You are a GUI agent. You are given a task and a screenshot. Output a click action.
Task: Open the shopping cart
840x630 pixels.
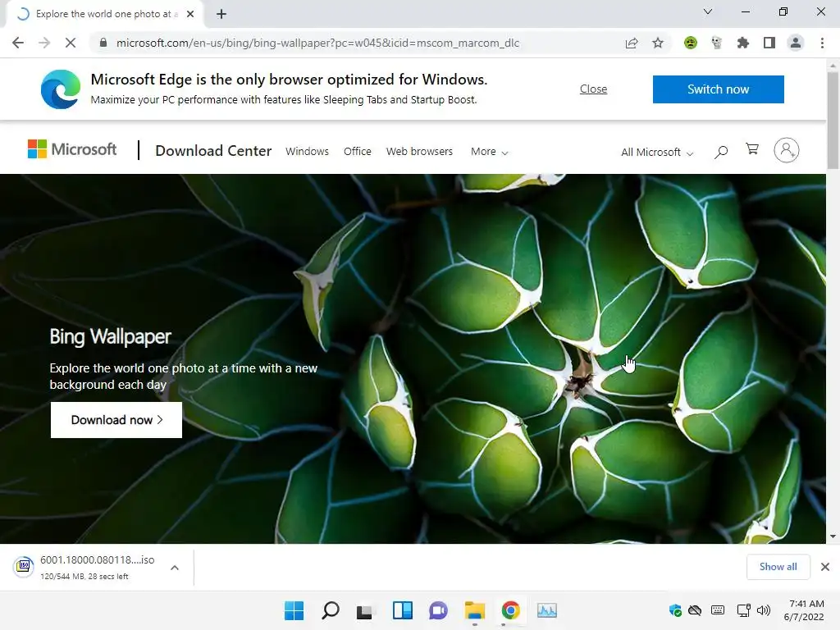pyautogui.click(x=752, y=149)
